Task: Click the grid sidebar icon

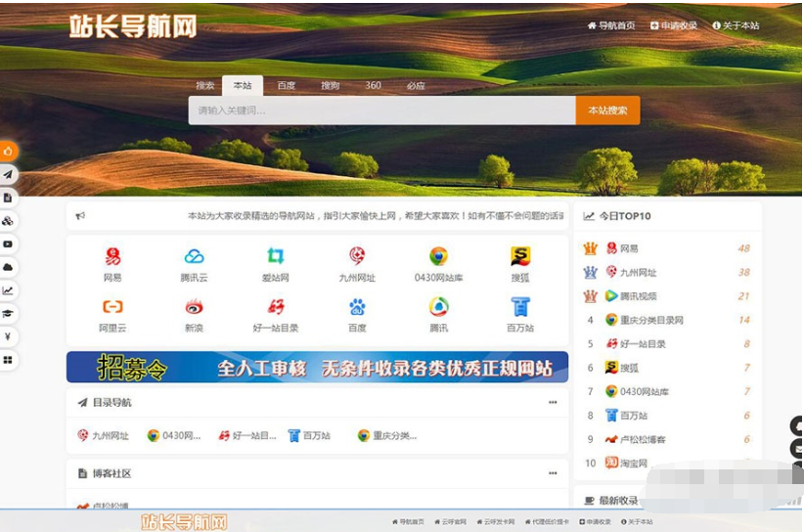Action: pyautogui.click(x=8, y=360)
